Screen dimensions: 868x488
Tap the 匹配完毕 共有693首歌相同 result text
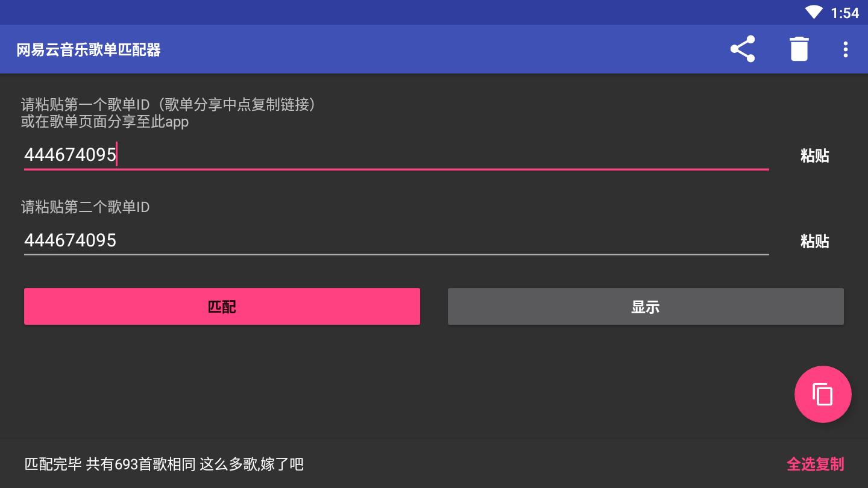[110, 464]
